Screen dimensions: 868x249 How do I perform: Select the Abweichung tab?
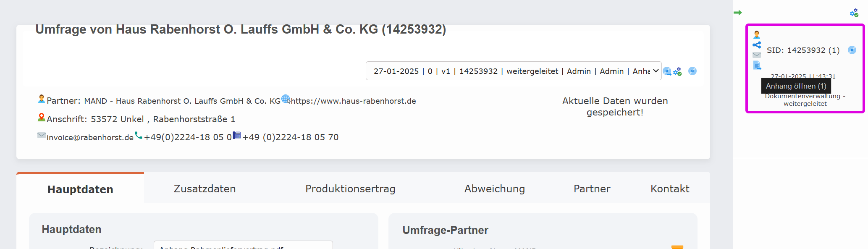coord(494,189)
